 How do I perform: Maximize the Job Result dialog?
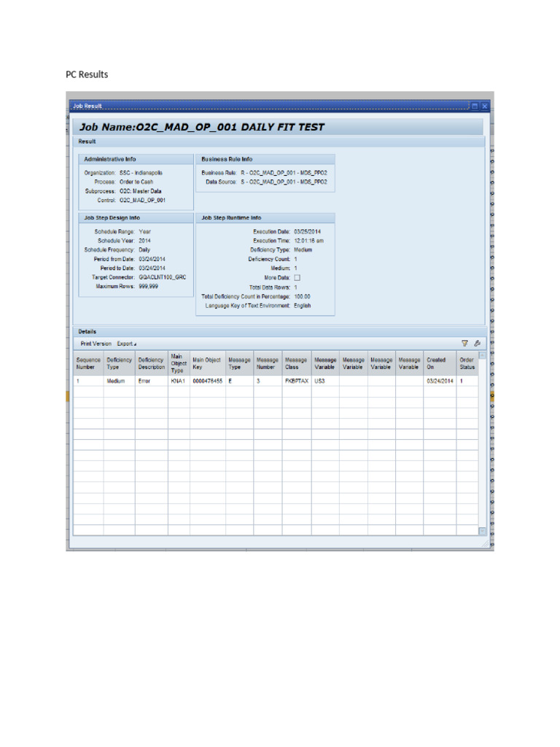click(475, 107)
